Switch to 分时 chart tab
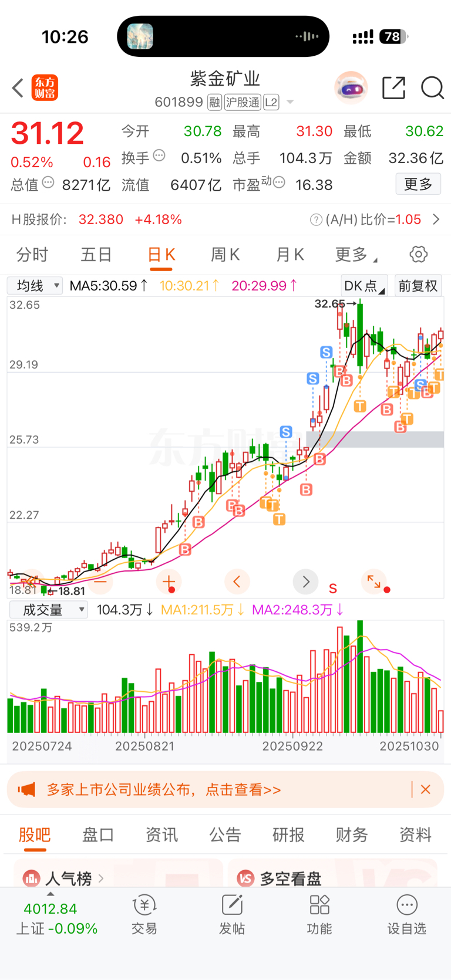Image resolution: width=451 pixels, height=980 pixels. tap(32, 255)
